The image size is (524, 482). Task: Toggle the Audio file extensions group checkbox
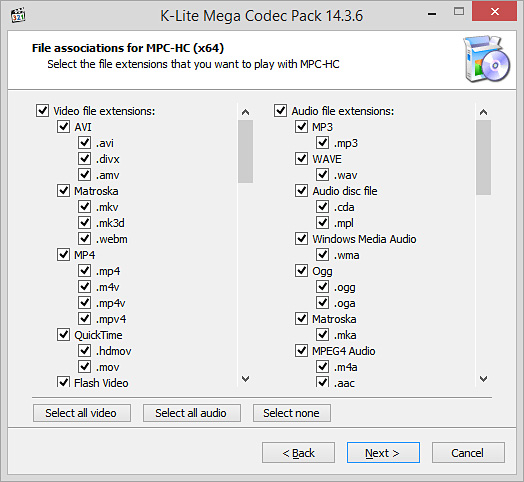tap(280, 111)
